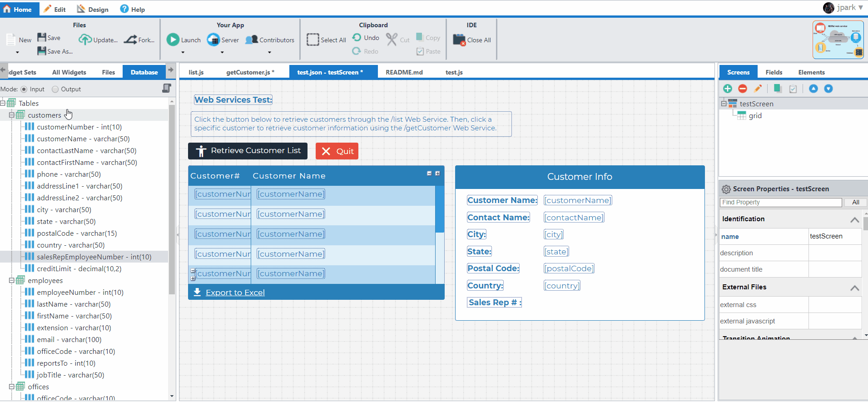This screenshot has width=868, height=402.
Task: Click the Server cloud icon
Action: coord(213,40)
